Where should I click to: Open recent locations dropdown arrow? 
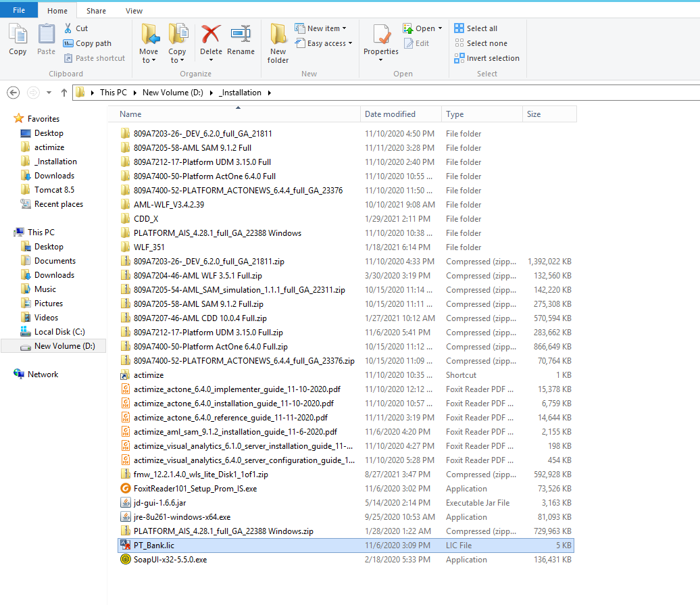[49, 93]
